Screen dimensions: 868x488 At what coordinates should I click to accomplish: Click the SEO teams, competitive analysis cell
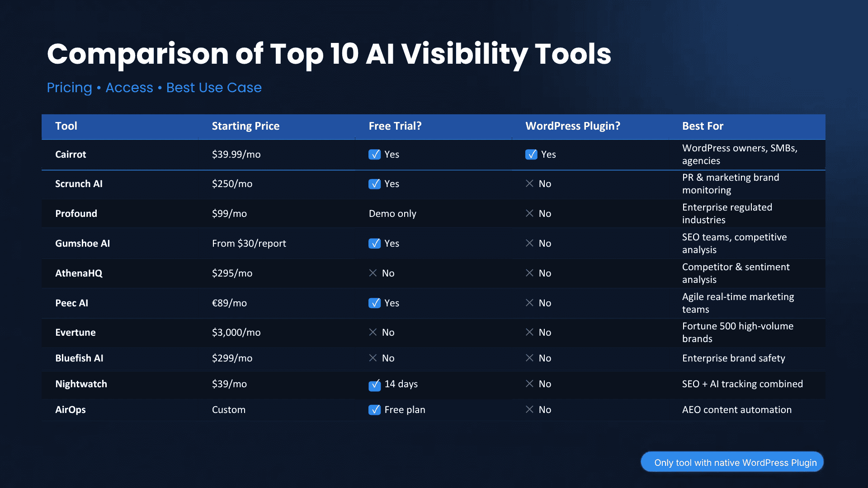[734, 244]
